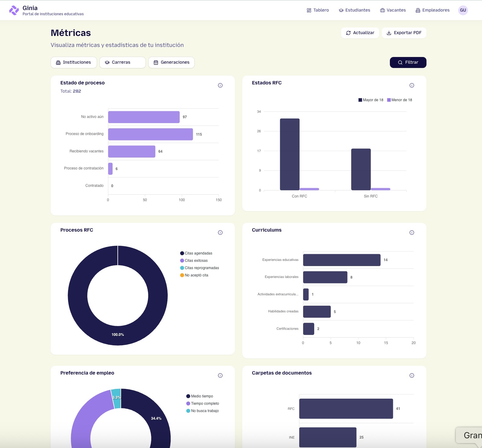
Task: Click the Actividades extracurriculares bar
Action: tap(306, 294)
